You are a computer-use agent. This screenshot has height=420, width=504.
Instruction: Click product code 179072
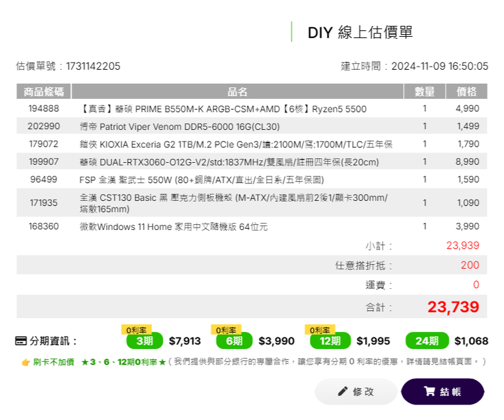(x=44, y=144)
